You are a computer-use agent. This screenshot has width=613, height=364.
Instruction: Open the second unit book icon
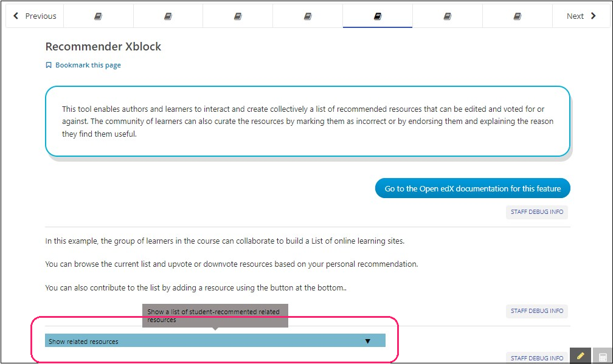(x=168, y=16)
